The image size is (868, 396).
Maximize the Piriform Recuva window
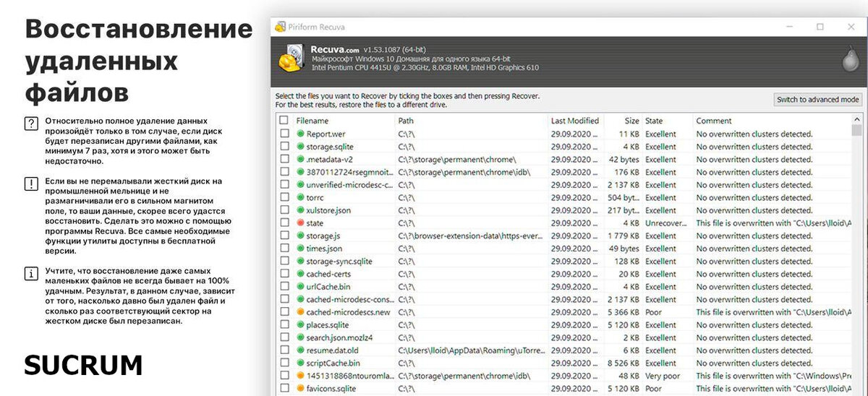tap(820, 27)
